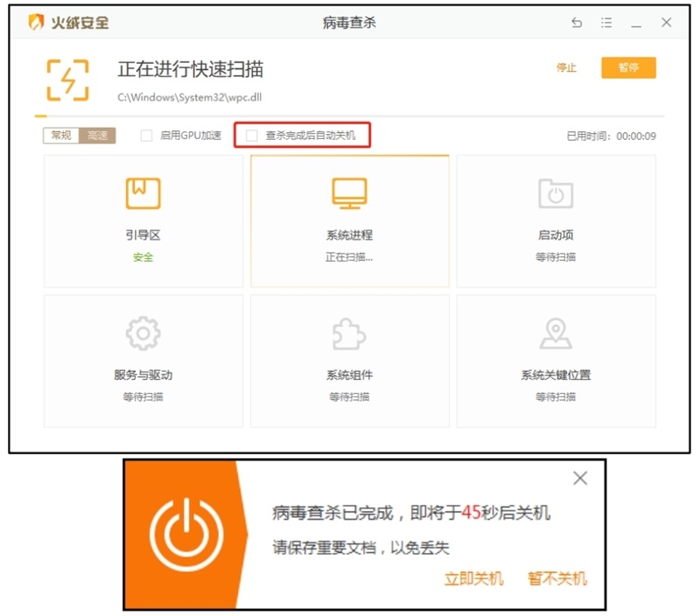This screenshot has height=616, width=700.
Task: Click the 系统组件 components puzzle icon
Action: (349, 332)
